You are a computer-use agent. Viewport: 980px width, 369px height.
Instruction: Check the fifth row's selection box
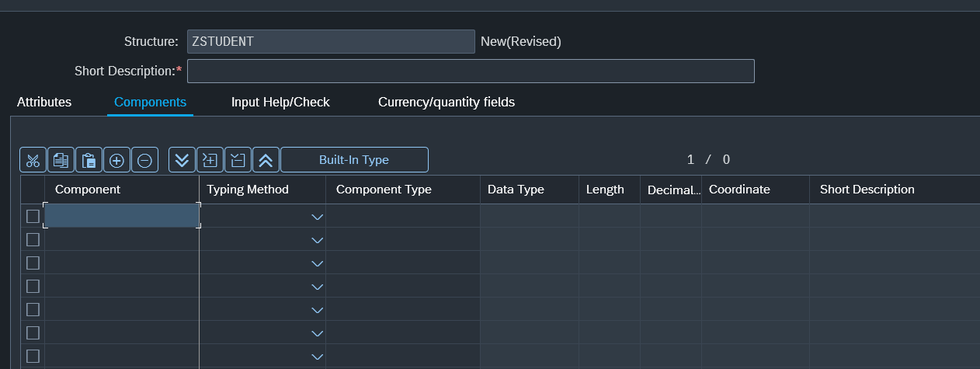click(33, 309)
